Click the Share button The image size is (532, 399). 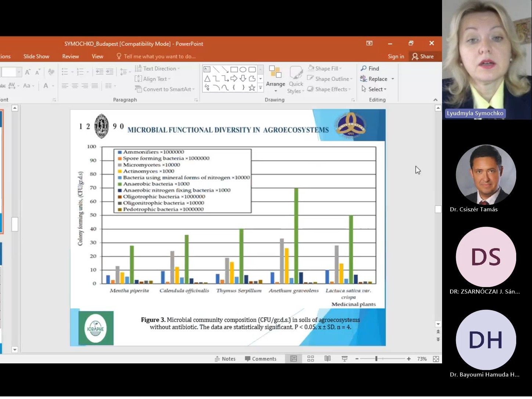point(423,56)
